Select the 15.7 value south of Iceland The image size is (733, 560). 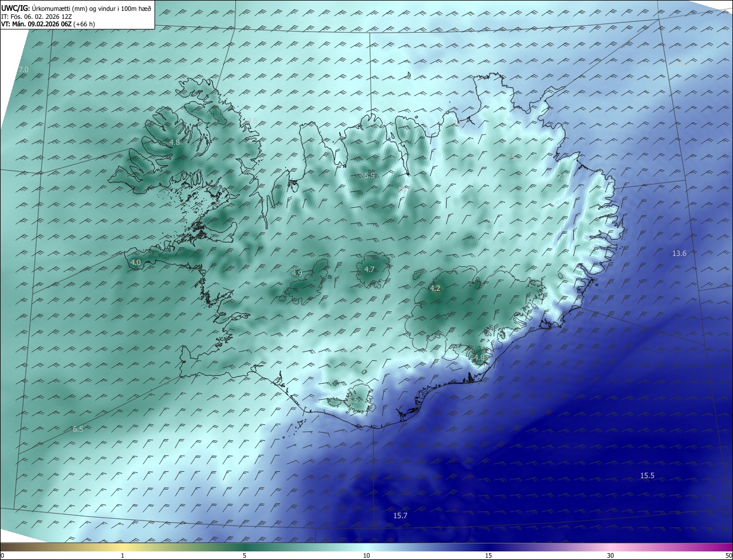pos(400,516)
